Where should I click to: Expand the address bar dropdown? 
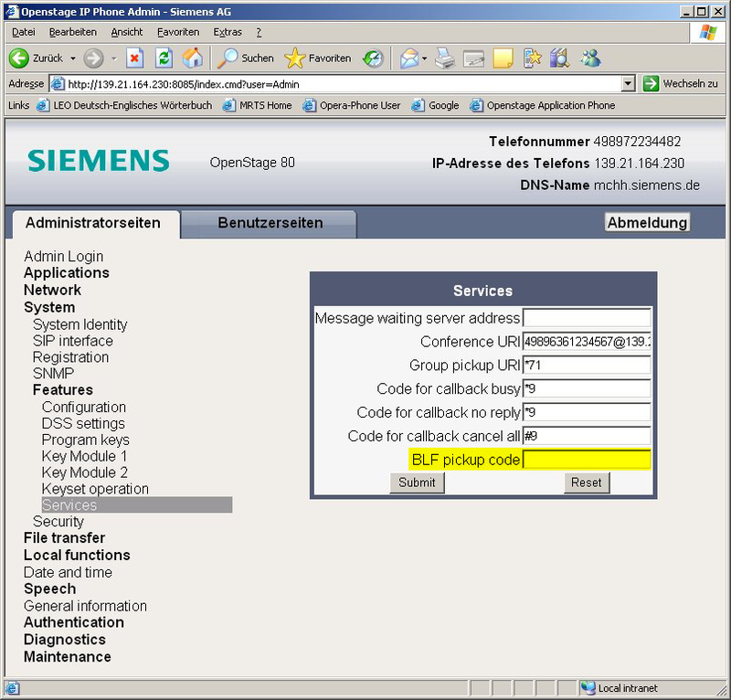[628, 83]
